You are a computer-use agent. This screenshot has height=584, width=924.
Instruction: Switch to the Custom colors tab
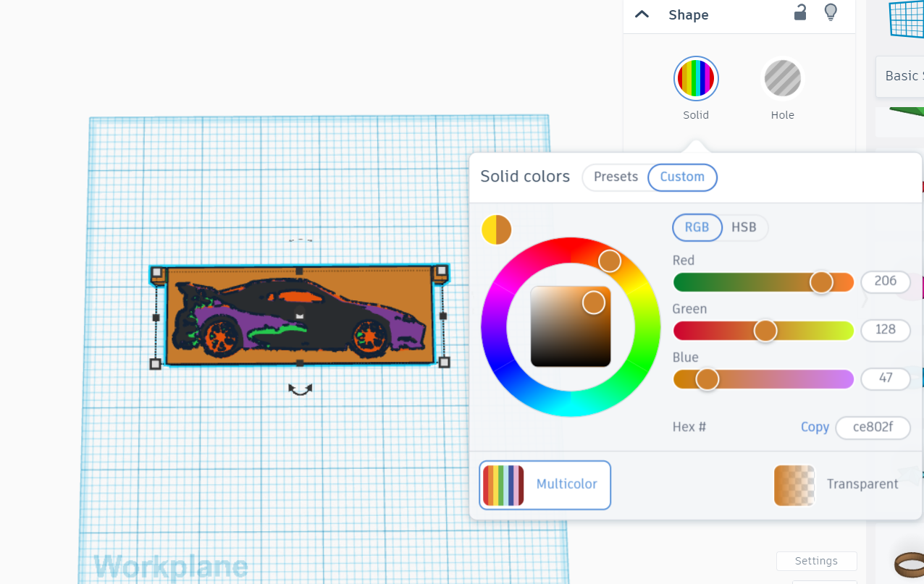[681, 177]
